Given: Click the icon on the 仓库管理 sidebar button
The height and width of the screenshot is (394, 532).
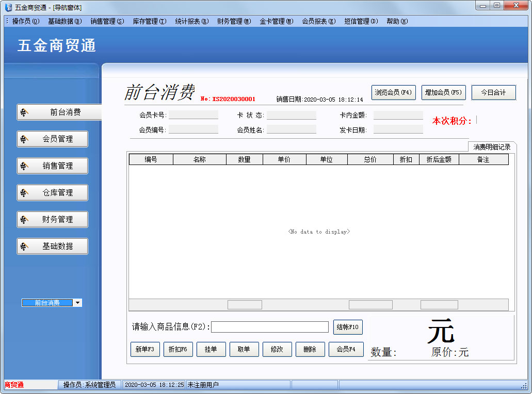Looking at the screenshot, I should (24, 192).
